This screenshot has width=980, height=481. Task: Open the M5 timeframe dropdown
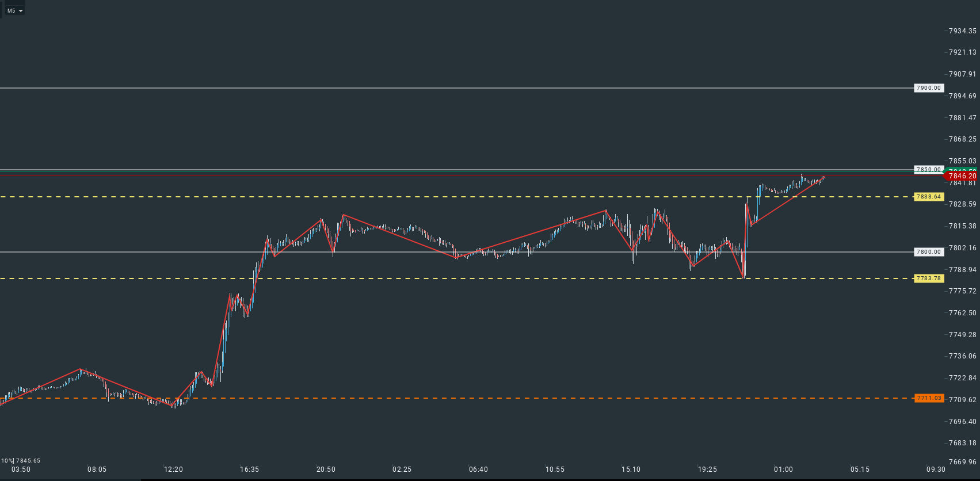(x=15, y=10)
